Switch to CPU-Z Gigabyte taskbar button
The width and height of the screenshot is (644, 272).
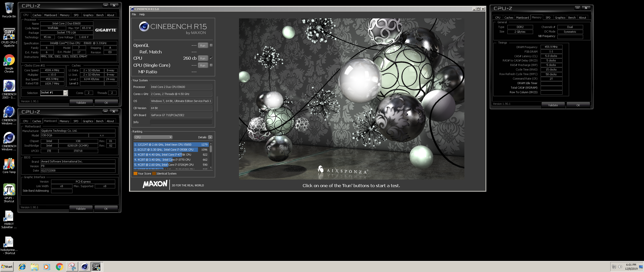(x=97, y=267)
